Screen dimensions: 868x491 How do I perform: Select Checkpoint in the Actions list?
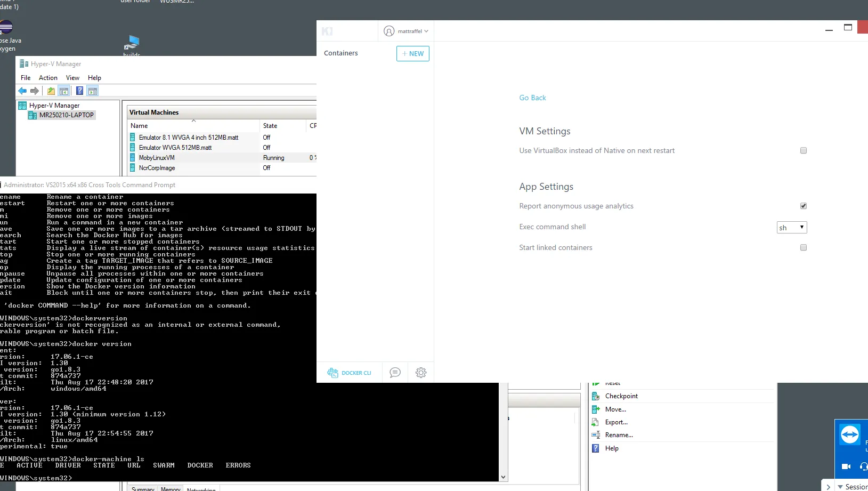point(621,396)
